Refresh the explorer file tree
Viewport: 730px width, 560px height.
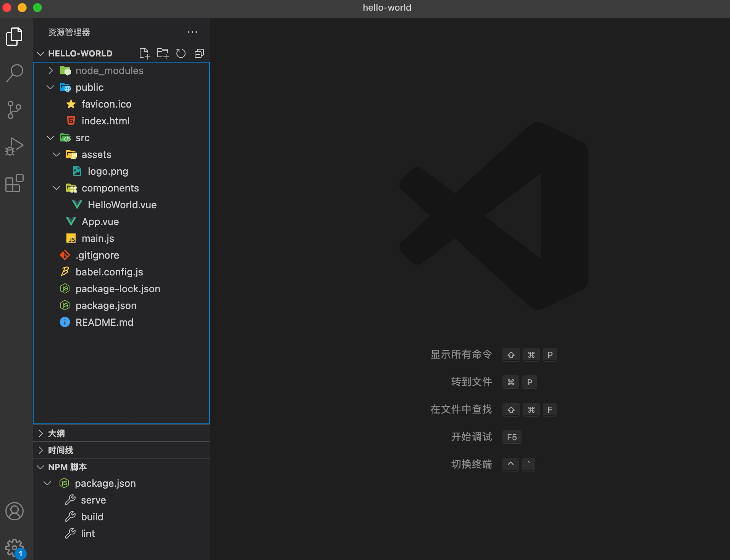[x=181, y=53]
